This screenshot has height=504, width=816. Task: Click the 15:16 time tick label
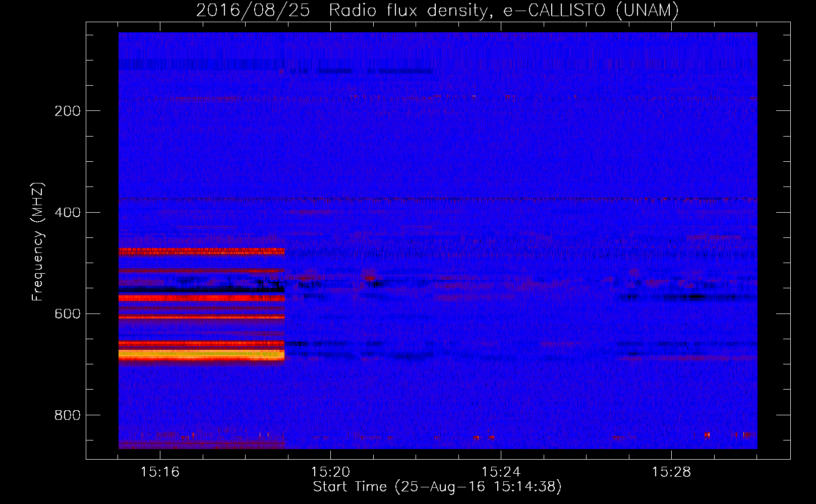click(x=160, y=472)
